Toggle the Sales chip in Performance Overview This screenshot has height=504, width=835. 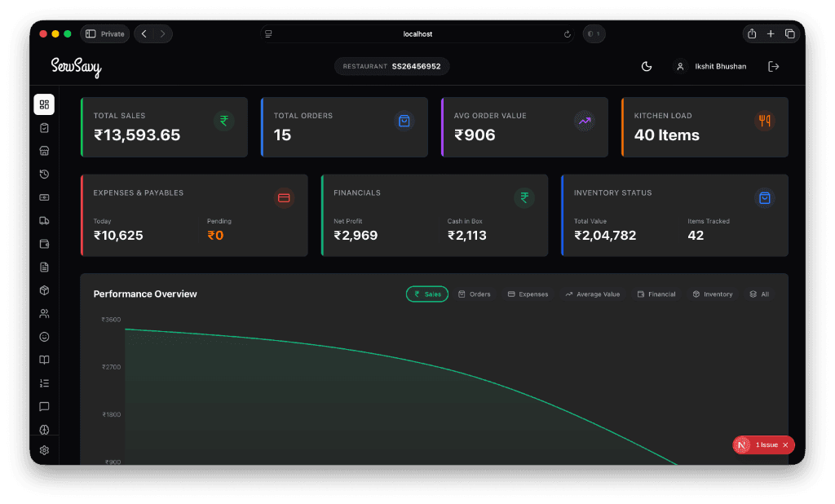(x=426, y=294)
